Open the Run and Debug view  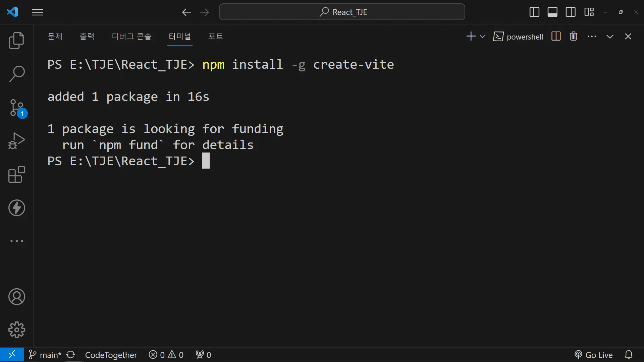pyautogui.click(x=16, y=141)
